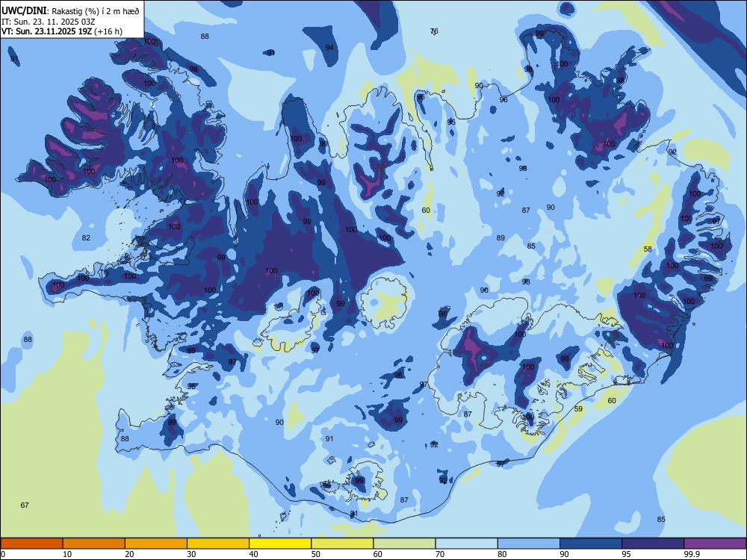Click the dark navy 95–99.9 legend swatch

click(x=653, y=544)
